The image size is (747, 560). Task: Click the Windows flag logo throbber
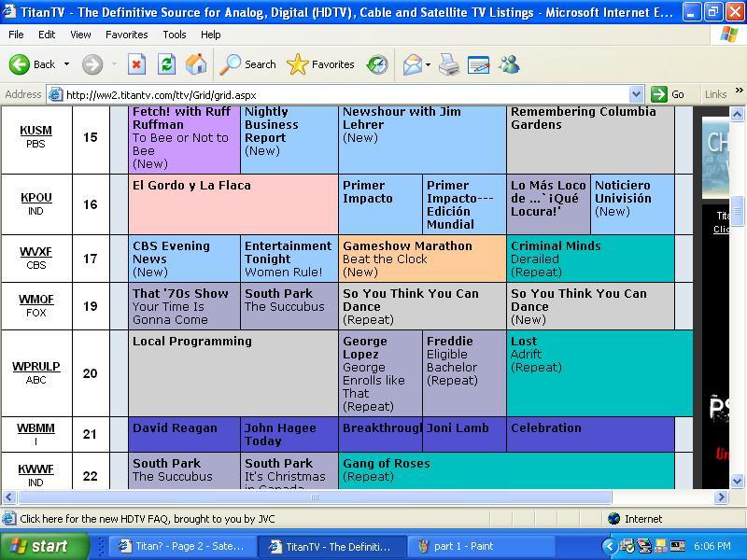pos(729,35)
